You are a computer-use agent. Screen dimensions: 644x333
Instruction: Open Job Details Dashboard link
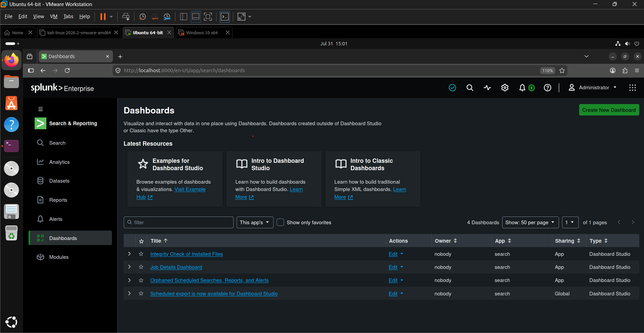tap(176, 267)
